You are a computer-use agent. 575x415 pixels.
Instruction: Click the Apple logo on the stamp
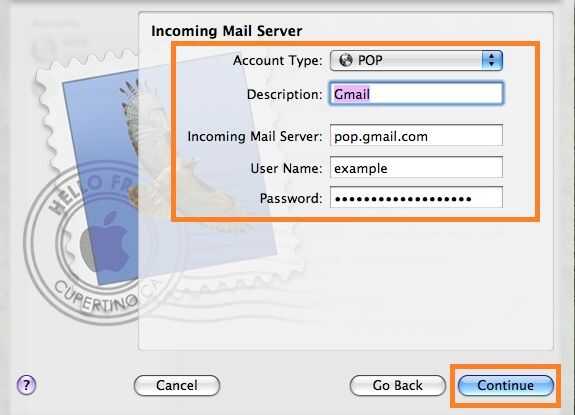pos(106,241)
